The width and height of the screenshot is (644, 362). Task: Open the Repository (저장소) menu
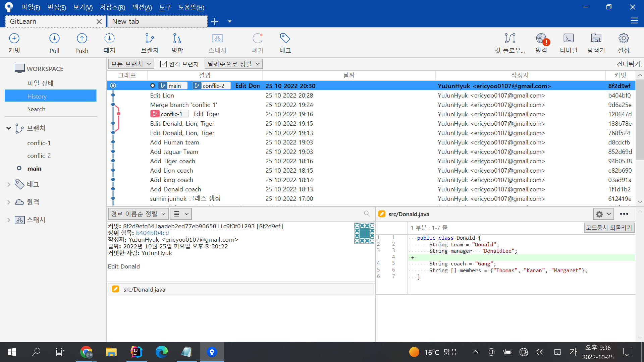(112, 7)
